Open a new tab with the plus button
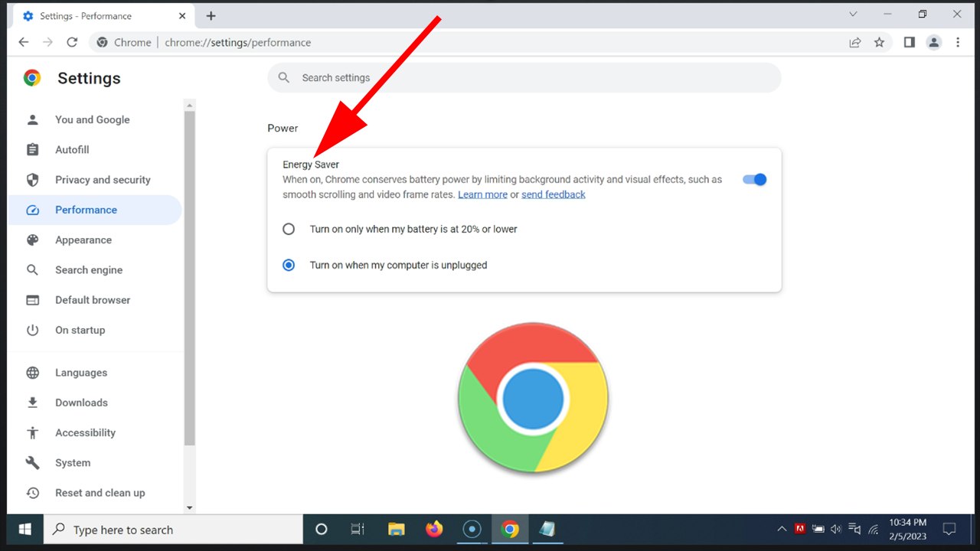 tap(211, 16)
